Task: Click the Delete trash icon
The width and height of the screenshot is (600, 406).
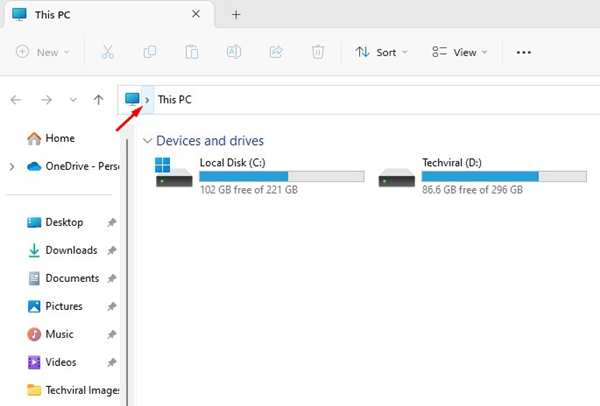Action: click(318, 52)
